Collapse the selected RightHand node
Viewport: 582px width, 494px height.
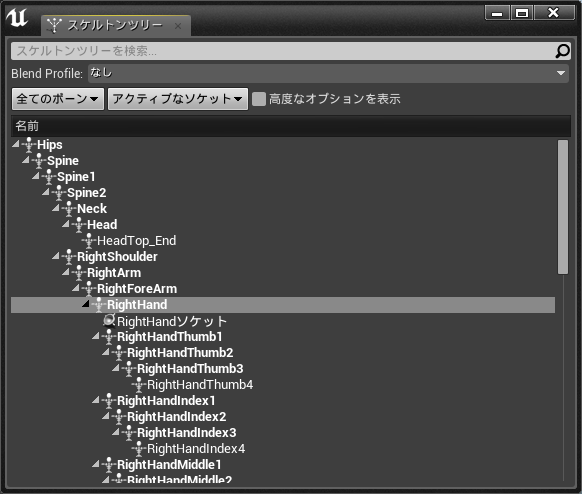pos(86,304)
